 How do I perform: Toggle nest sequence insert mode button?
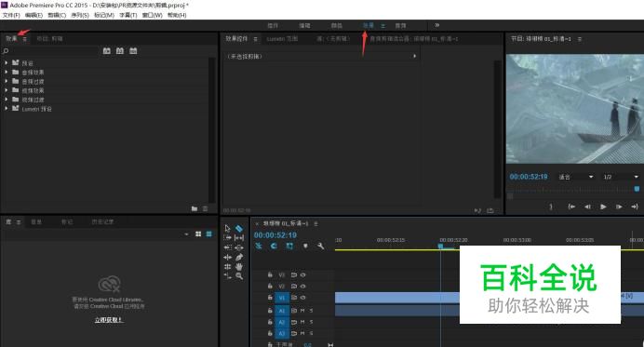[259, 246]
